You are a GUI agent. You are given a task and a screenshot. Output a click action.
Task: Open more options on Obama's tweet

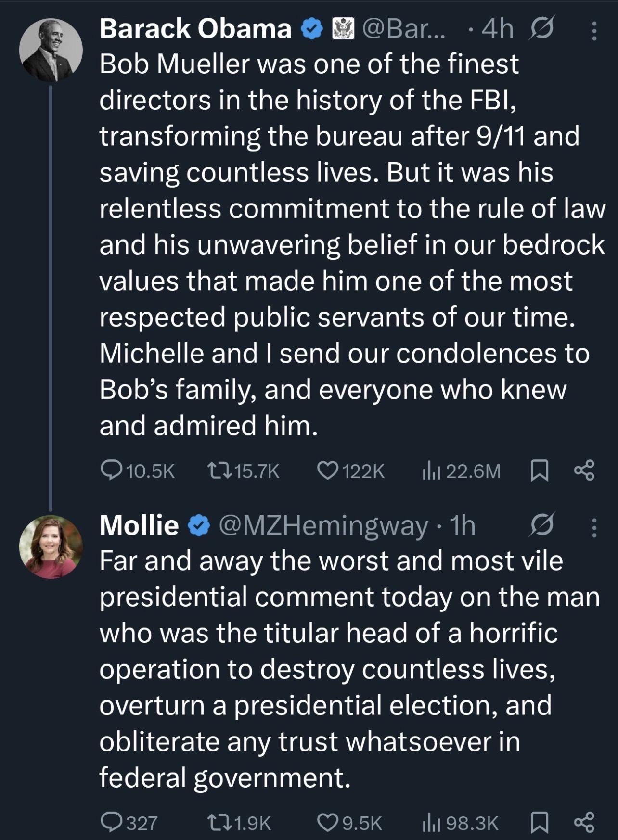pyautogui.click(x=594, y=31)
